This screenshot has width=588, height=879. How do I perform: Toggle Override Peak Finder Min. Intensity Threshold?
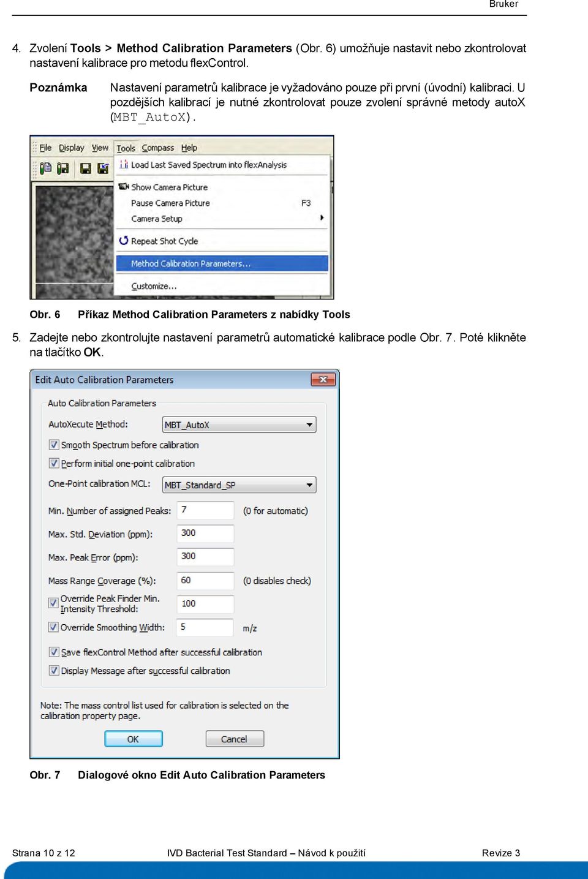click(x=54, y=603)
